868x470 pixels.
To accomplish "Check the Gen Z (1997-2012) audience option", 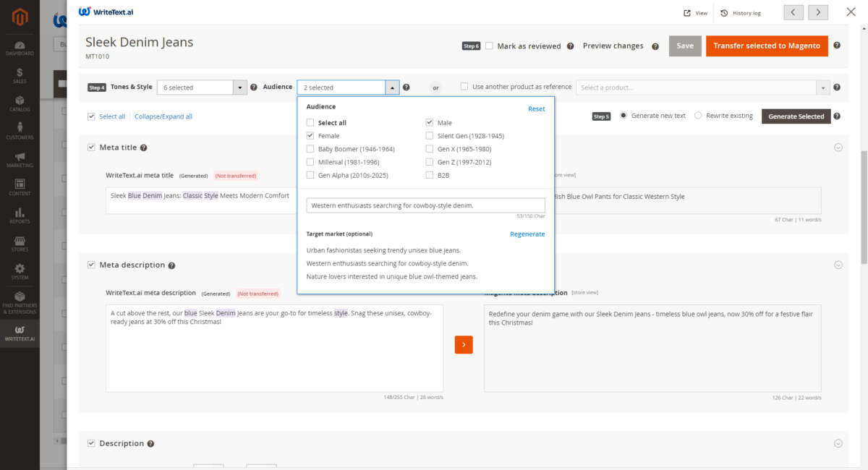I will pos(430,162).
